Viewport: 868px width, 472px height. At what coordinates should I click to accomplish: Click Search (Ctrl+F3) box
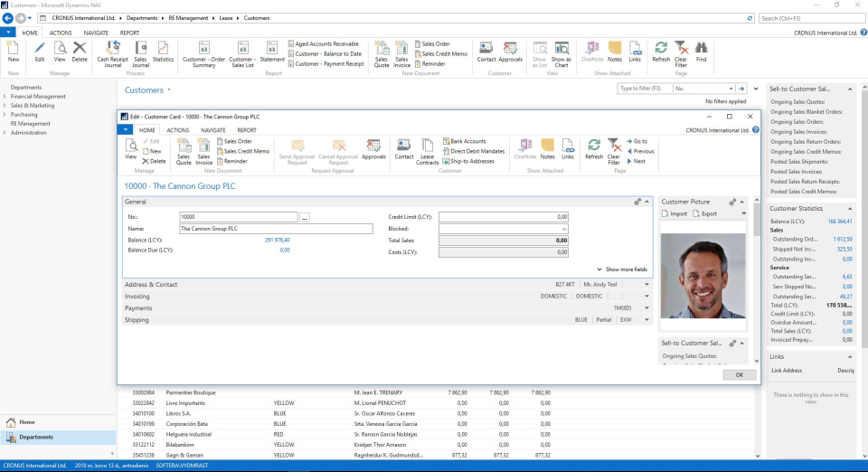point(812,18)
